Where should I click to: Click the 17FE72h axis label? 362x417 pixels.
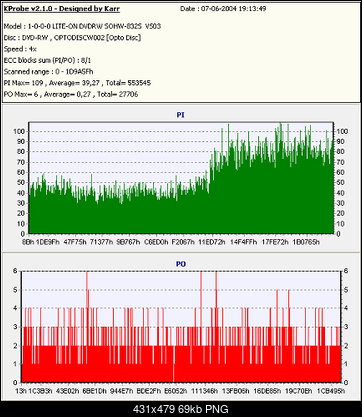click(x=275, y=242)
